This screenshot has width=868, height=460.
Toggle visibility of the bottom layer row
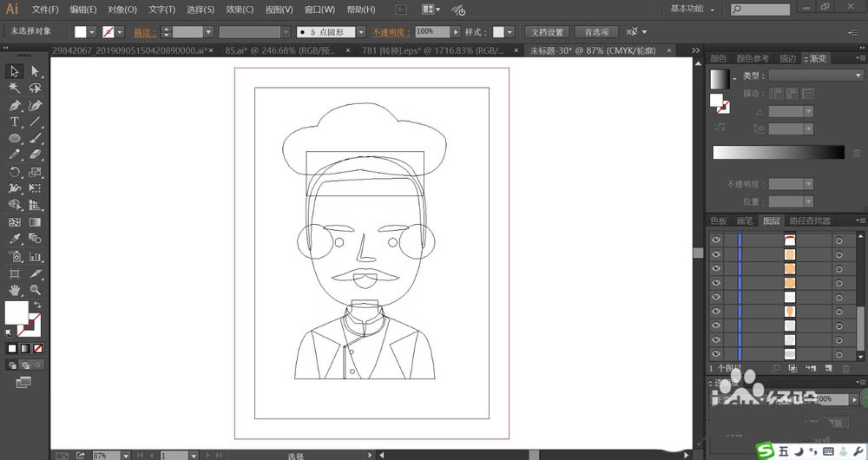[716, 354]
